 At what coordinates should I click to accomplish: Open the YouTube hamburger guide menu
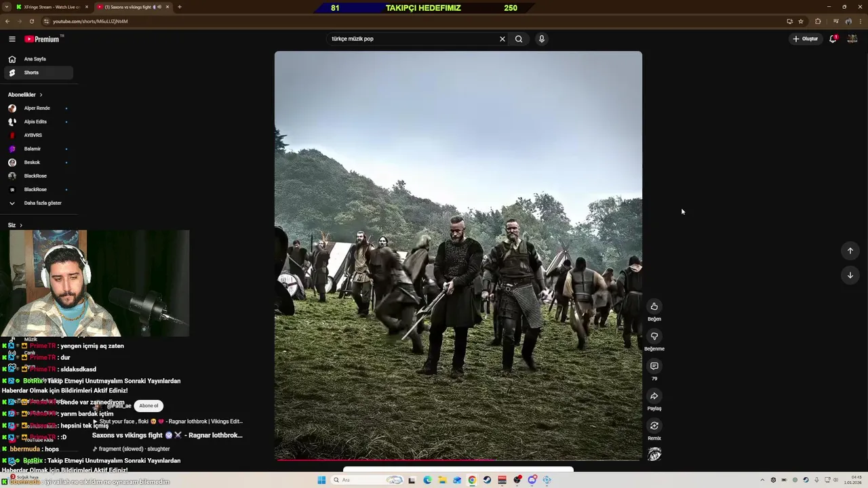point(12,39)
